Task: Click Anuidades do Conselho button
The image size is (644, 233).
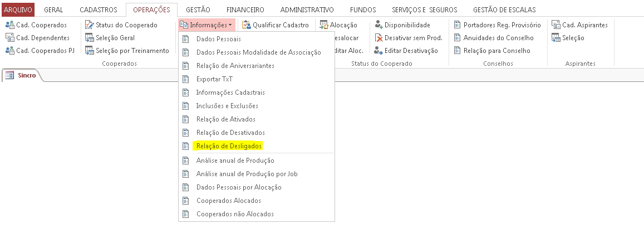Action: tap(494, 38)
